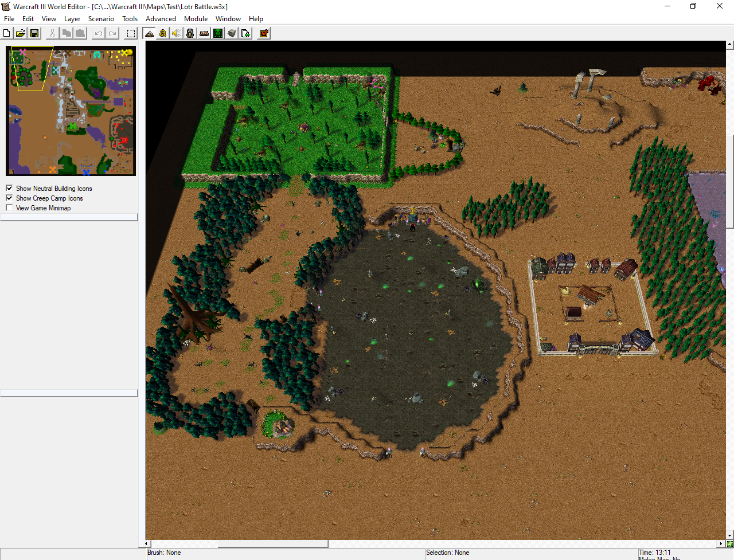Open the AI Editor green face icon
The width and height of the screenshot is (734, 560).
tap(218, 33)
